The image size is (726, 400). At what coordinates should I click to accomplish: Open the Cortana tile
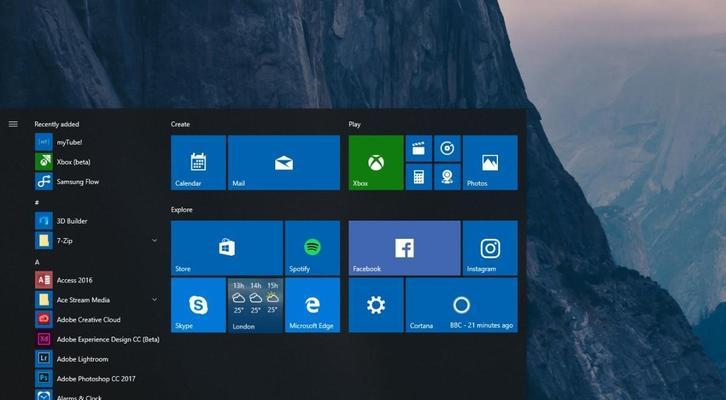pos(462,305)
